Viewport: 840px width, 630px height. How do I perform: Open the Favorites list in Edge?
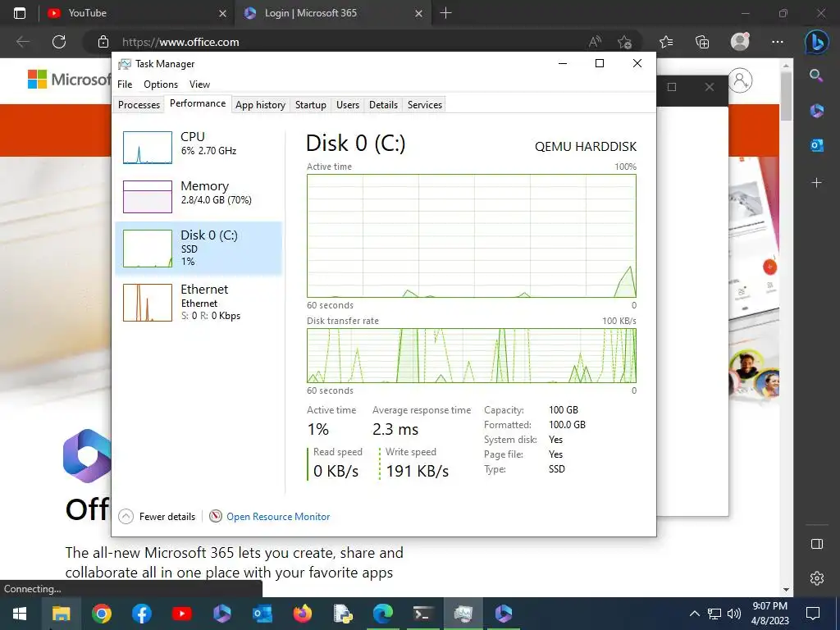coord(666,42)
